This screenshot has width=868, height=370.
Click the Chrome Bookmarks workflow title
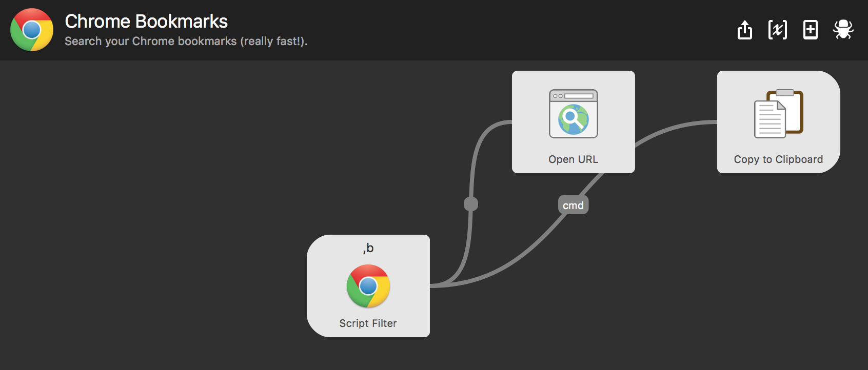[x=146, y=22]
